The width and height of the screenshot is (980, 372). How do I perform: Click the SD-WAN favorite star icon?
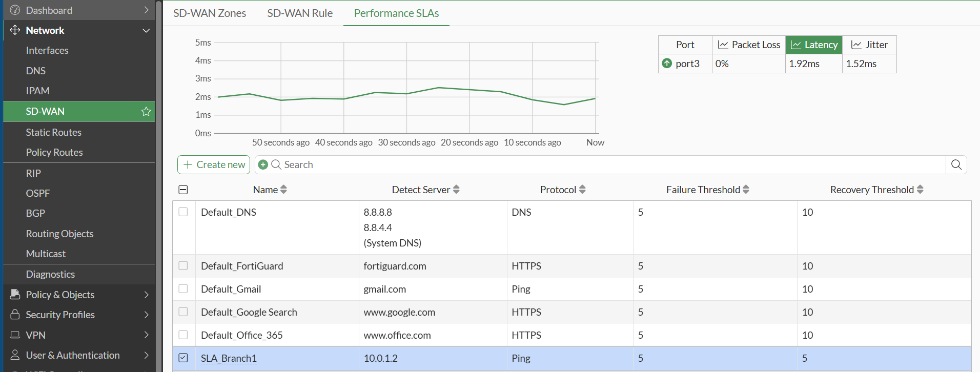(x=146, y=111)
